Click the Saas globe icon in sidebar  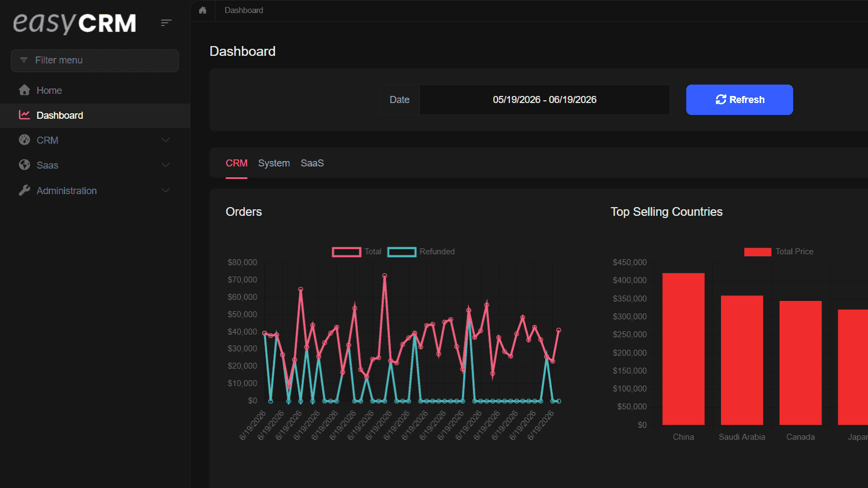click(24, 165)
